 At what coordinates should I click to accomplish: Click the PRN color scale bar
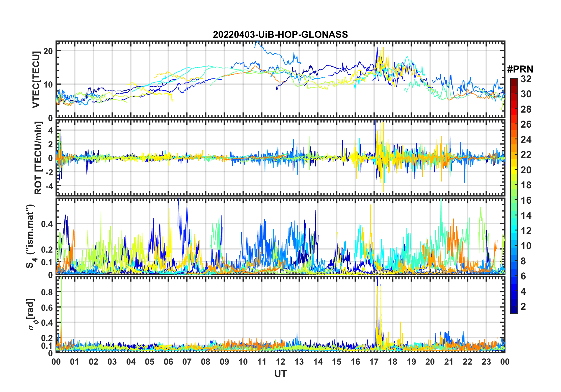point(514,196)
